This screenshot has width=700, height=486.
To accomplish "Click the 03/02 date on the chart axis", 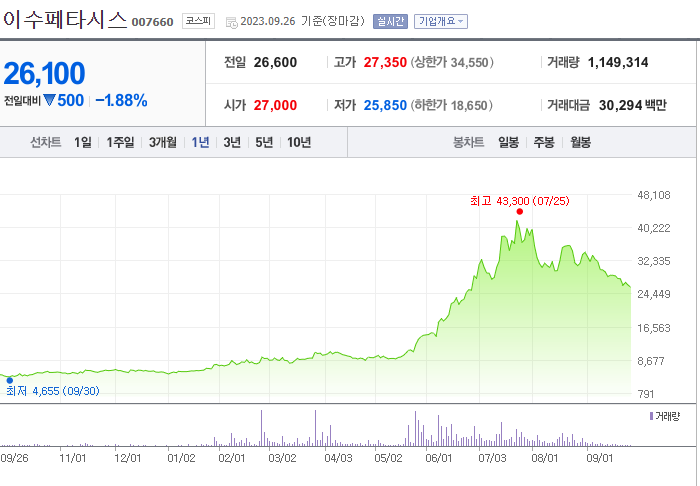I will tap(282, 458).
